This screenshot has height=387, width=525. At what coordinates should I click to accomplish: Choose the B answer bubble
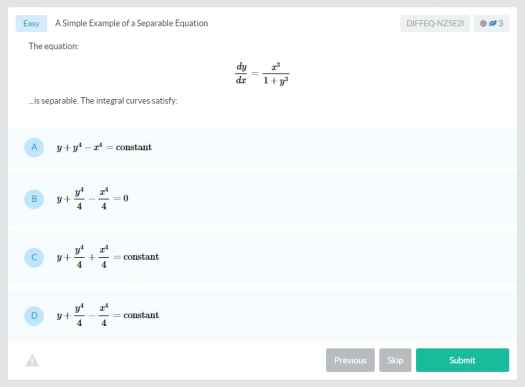point(34,199)
